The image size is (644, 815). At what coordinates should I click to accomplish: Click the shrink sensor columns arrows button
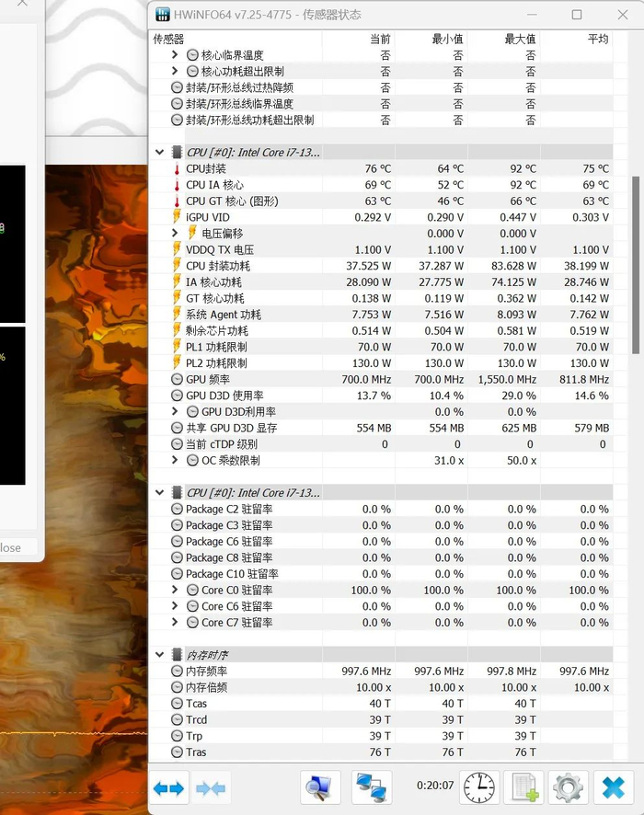pos(211,788)
